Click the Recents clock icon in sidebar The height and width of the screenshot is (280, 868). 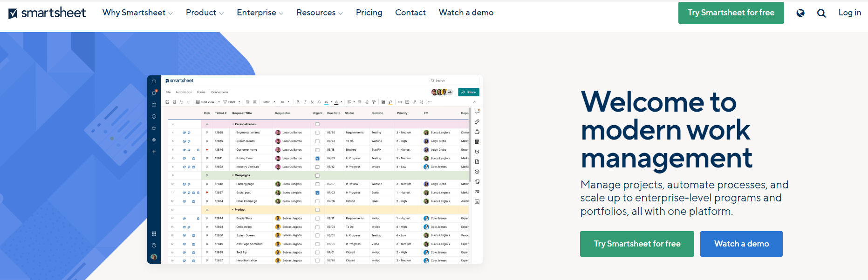tap(154, 116)
